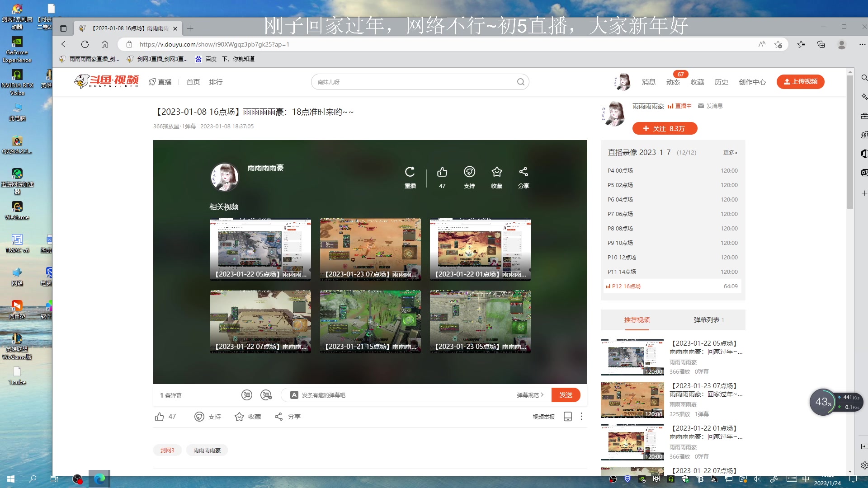Add this page to favorites star icon
This screenshot has height=488, width=868.
(778, 44)
